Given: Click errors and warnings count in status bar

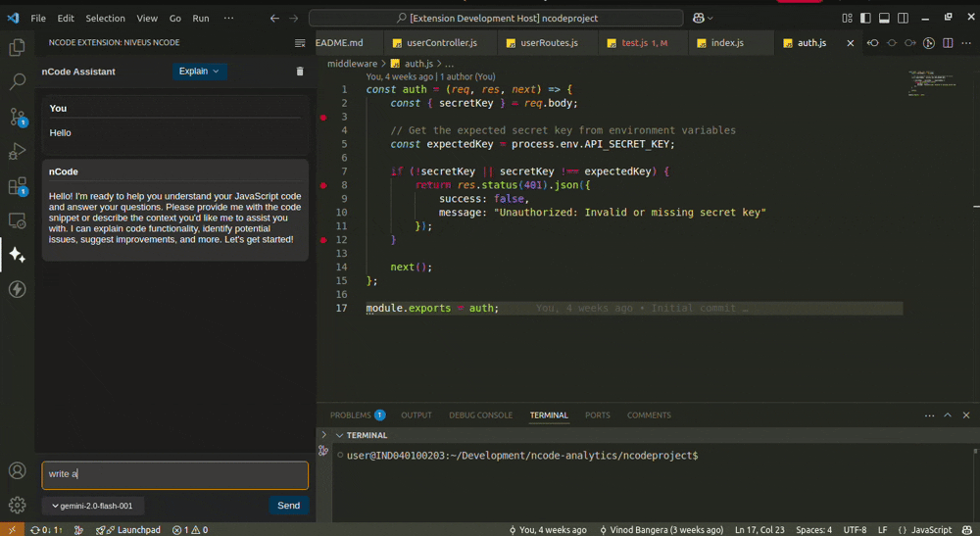Looking at the screenshot, I should pyautogui.click(x=190, y=530).
